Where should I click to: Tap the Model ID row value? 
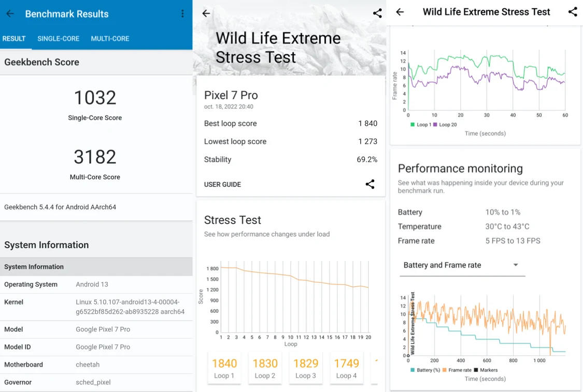point(103,347)
